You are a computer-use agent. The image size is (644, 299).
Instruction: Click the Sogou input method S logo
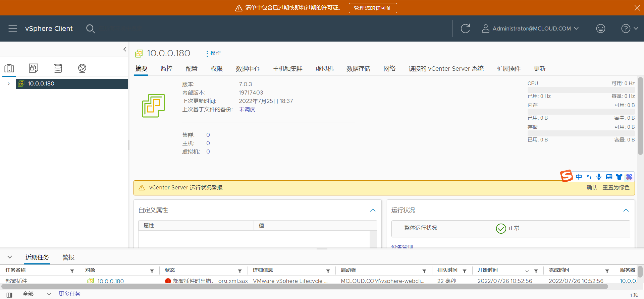coord(567,176)
